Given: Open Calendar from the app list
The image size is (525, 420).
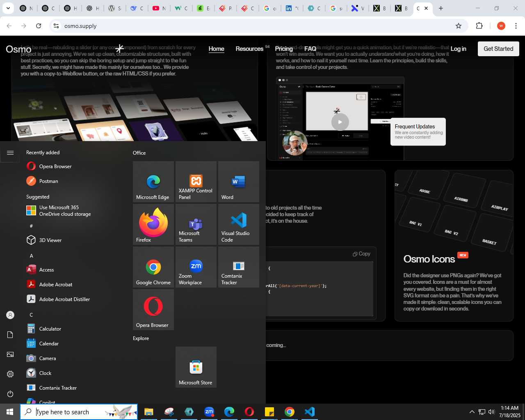Looking at the screenshot, I should click(74, 344).
